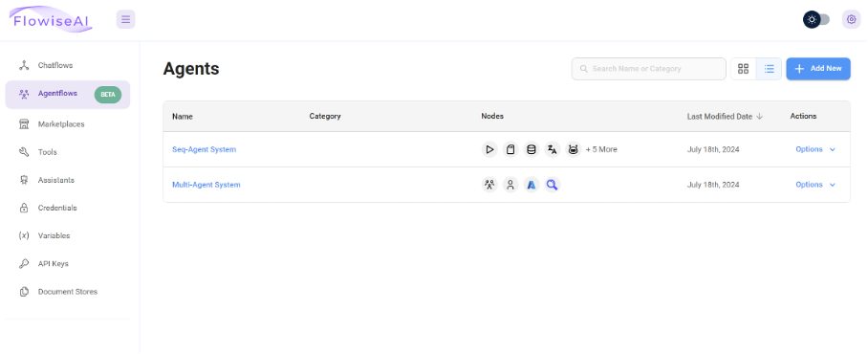
Task: Open the Variables page
Action: pos(68,235)
